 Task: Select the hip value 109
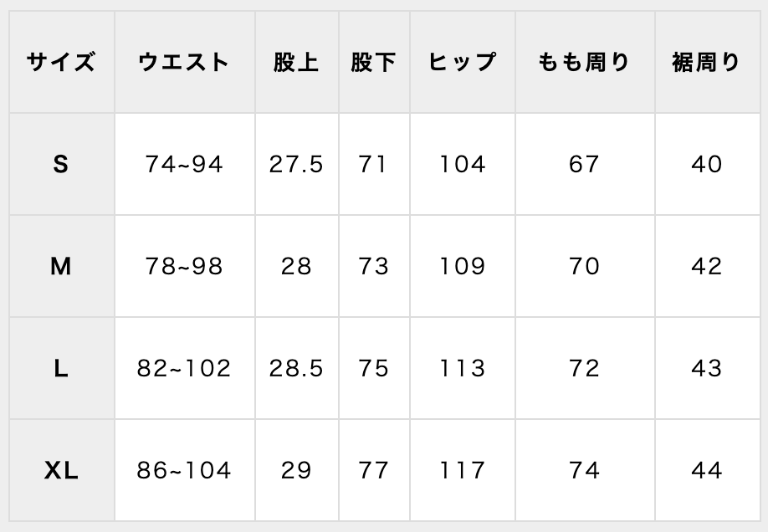[463, 266]
